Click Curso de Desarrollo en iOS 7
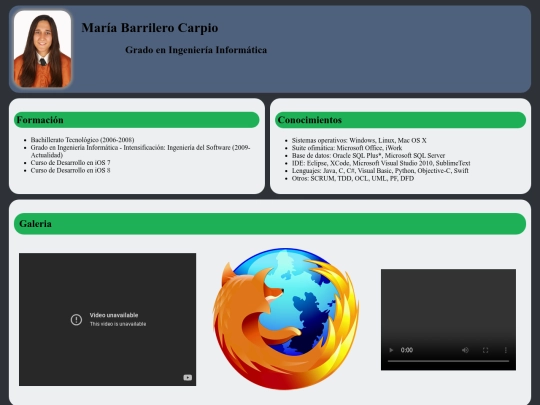The width and height of the screenshot is (540, 405). pos(71,163)
